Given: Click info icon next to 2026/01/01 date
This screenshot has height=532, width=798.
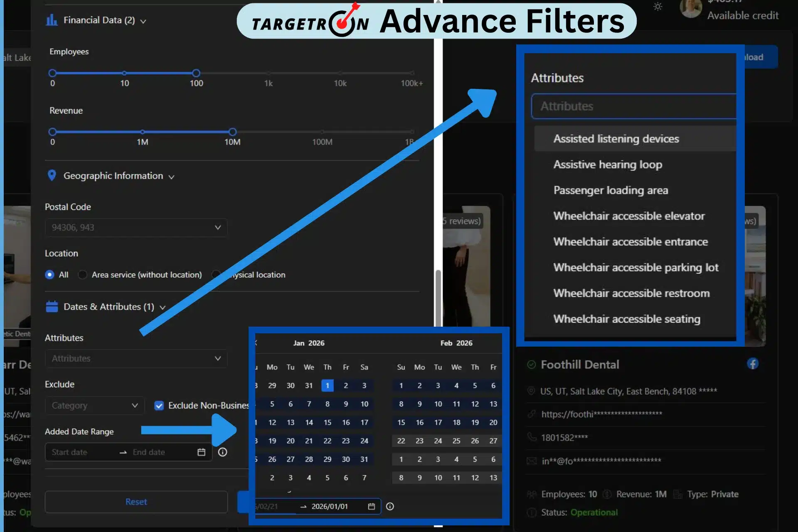Looking at the screenshot, I should (390, 506).
